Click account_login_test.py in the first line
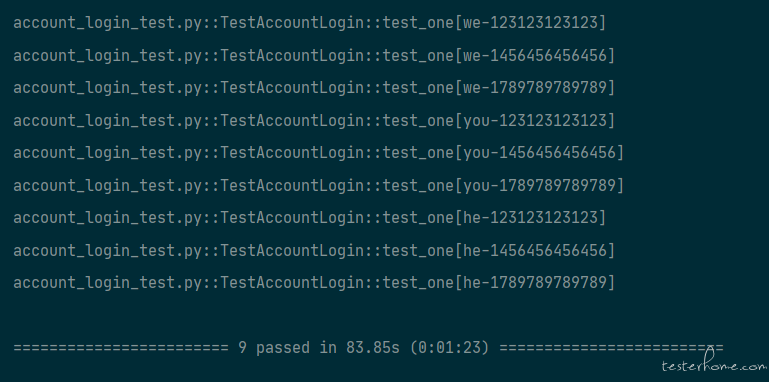This screenshot has height=382, width=769. click(x=107, y=23)
